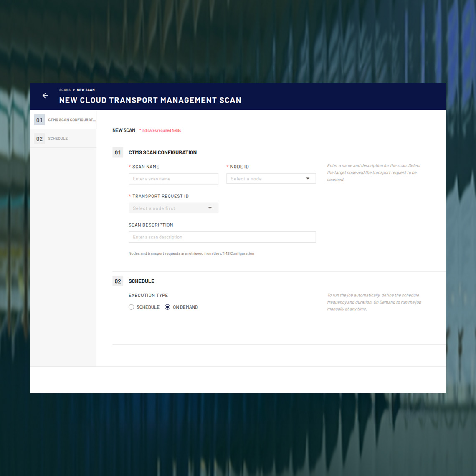Click the 02 badge beside Schedule heading
The image size is (476, 476).
pyautogui.click(x=118, y=281)
